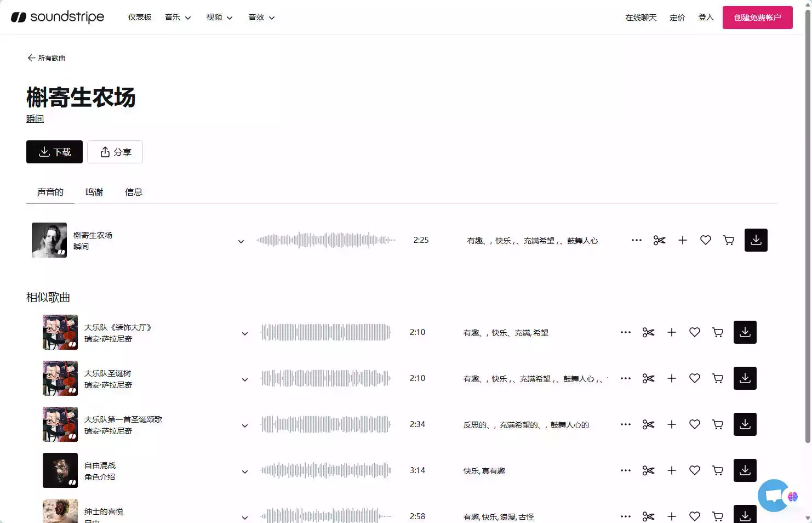This screenshot has width=812, height=523.
Task: Open artist 角色介绍 under 自由混战
Action: click(100, 477)
